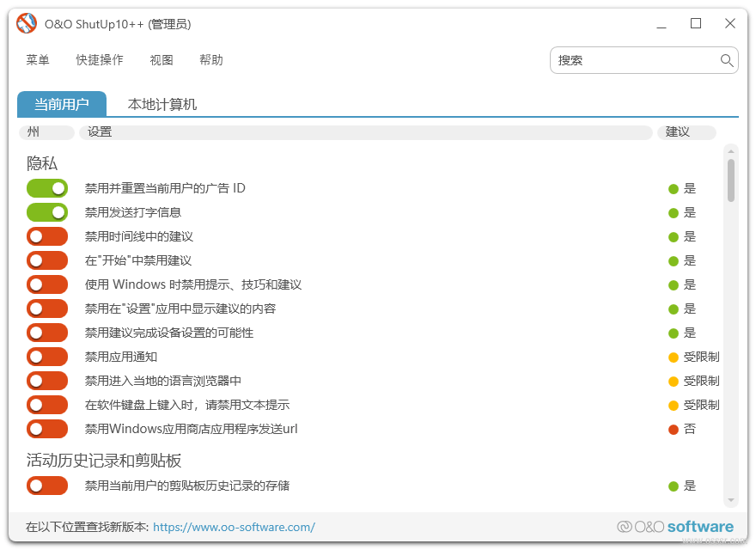Click the text 禁用发送打字信息
This screenshot has height=550, width=756.
[133, 212]
